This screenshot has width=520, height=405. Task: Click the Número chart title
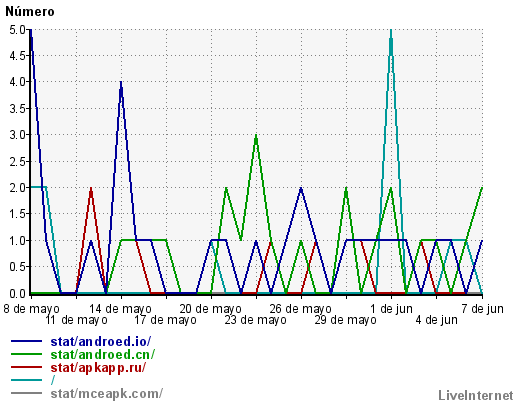point(30,12)
